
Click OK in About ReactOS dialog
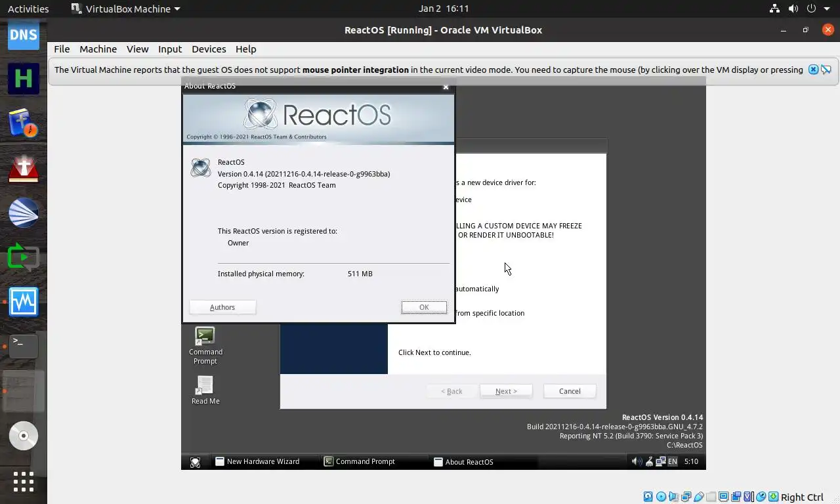(x=424, y=307)
